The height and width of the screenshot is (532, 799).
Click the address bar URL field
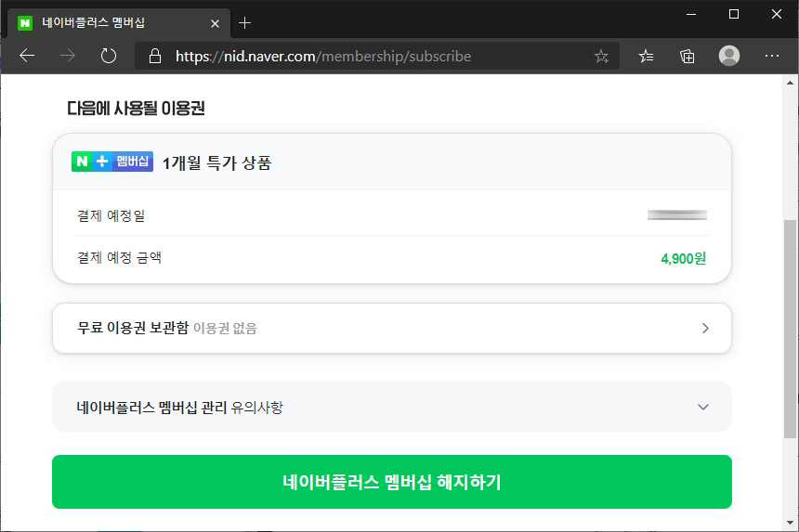coord(377,56)
